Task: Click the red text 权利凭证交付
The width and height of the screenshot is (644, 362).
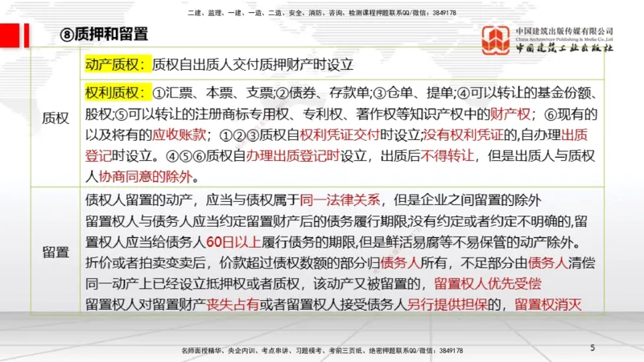Action: [x=339, y=135]
